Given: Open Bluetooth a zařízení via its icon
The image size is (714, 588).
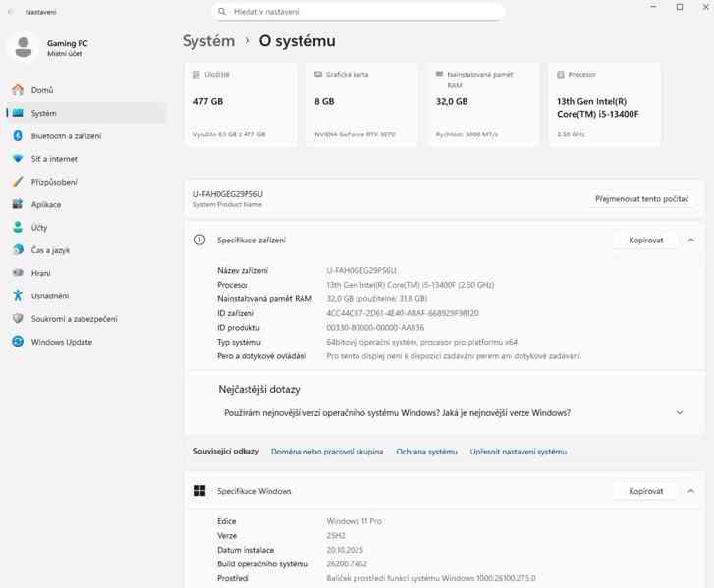Looking at the screenshot, I should click(x=18, y=136).
